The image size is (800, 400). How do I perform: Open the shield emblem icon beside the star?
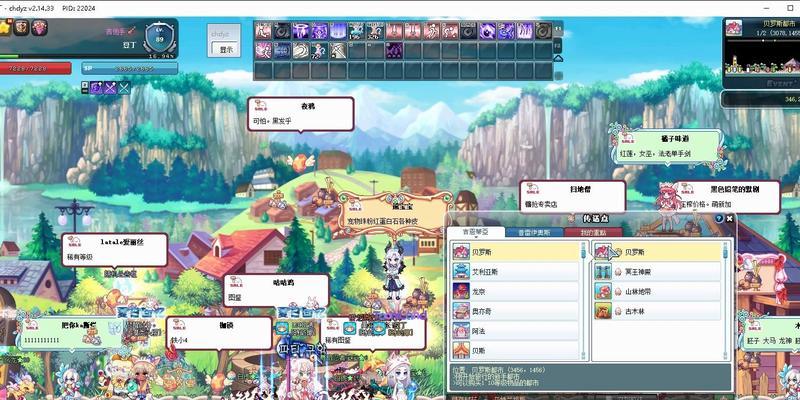pyautogui.click(x=21, y=28)
